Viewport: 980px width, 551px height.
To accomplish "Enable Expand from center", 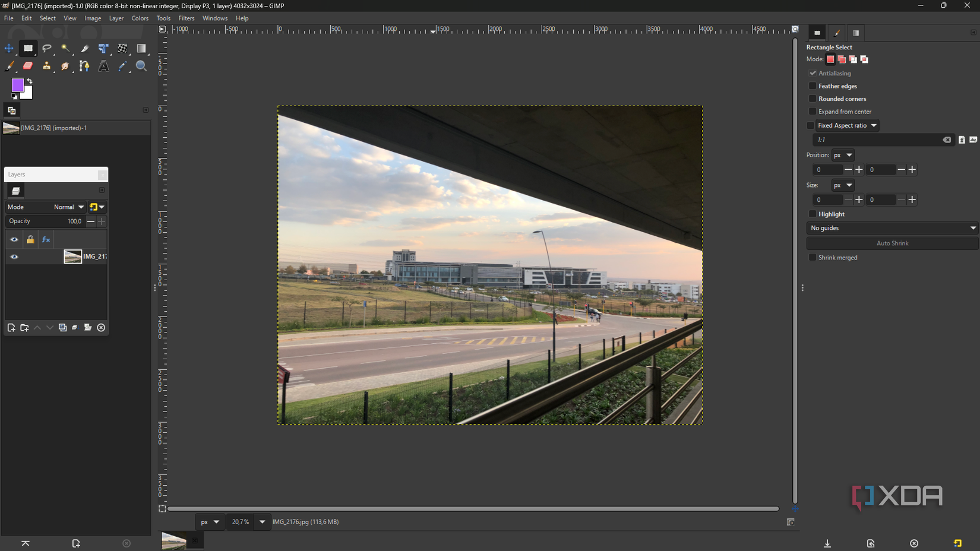I will pyautogui.click(x=813, y=111).
